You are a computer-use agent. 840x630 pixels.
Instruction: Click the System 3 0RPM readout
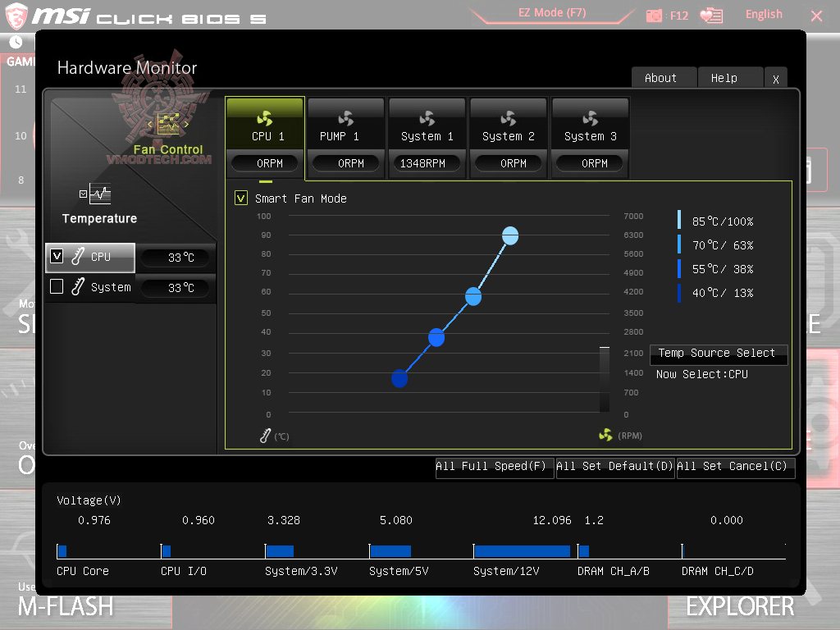590,163
